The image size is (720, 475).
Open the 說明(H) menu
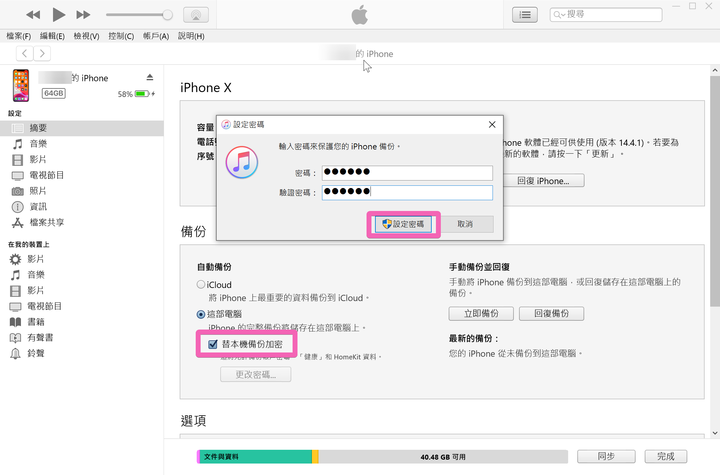tap(191, 36)
